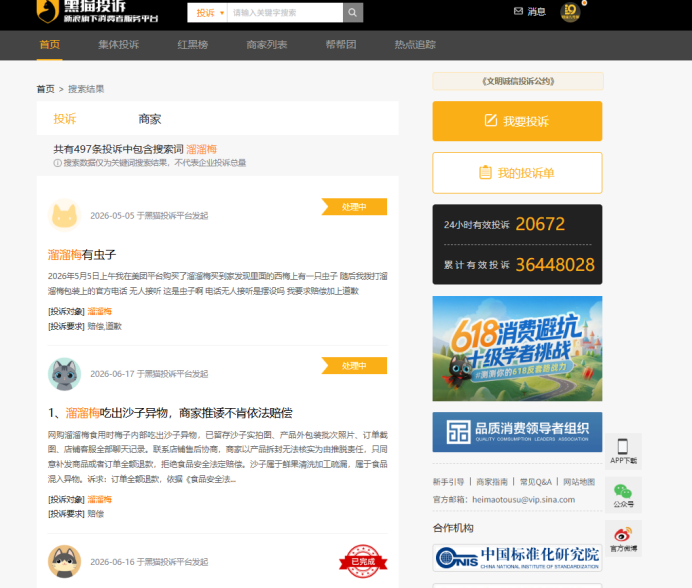This screenshot has height=588, width=692.
Task: Click the clipboard icon in 我的投诉单
Action: [485, 172]
